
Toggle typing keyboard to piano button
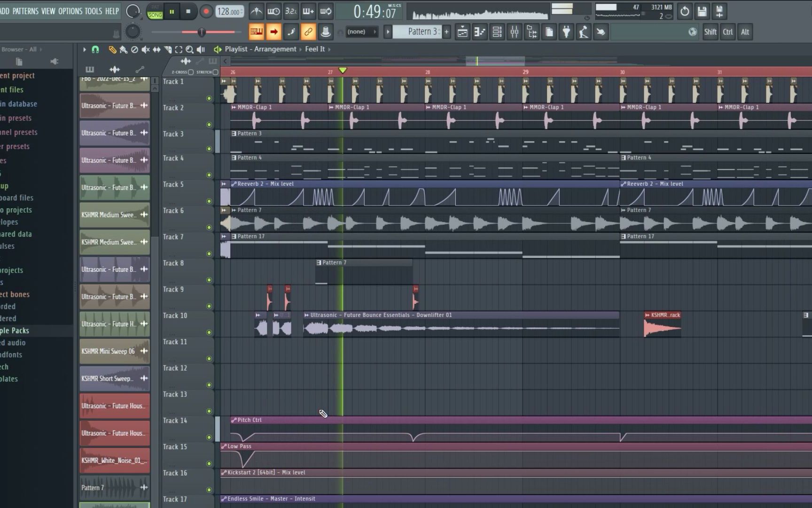pyautogui.click(x=256, y=32)
